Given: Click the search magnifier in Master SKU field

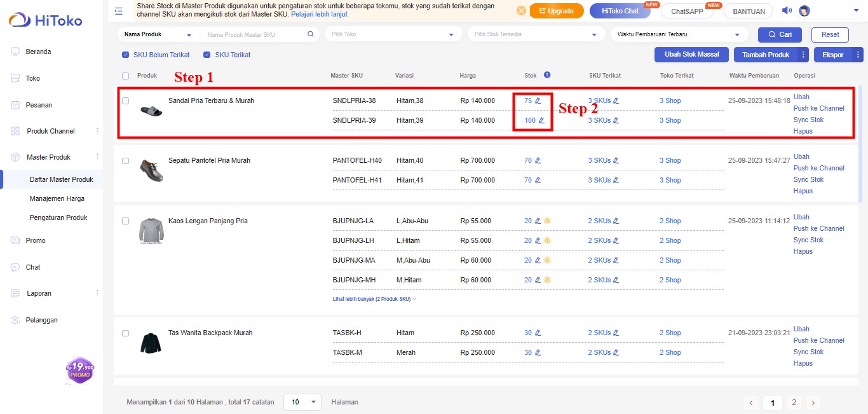Looking at the screenshot, I should tap(310, 34).
